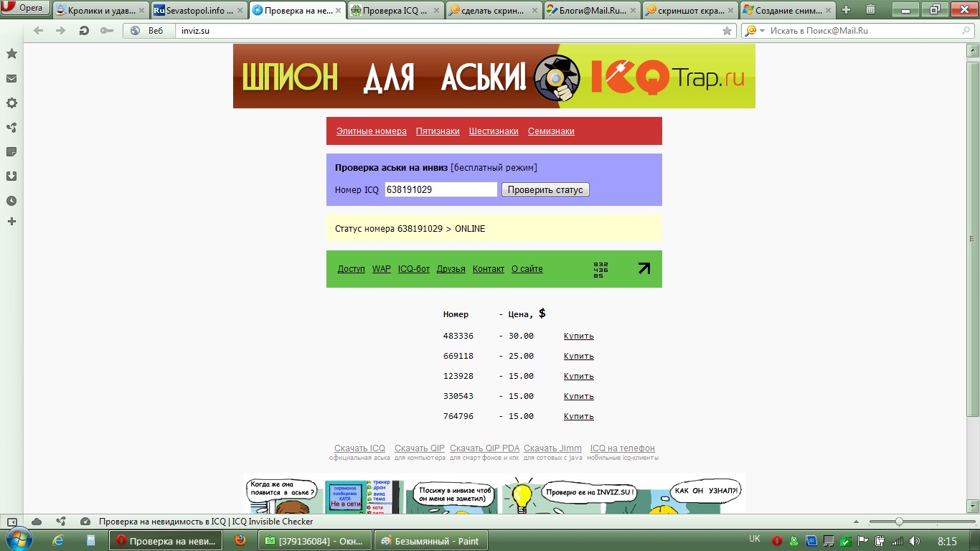The height and width of the screenshot is (551, 980).
Task: Click the Opera Unite status bar icon
Action: 61,522
